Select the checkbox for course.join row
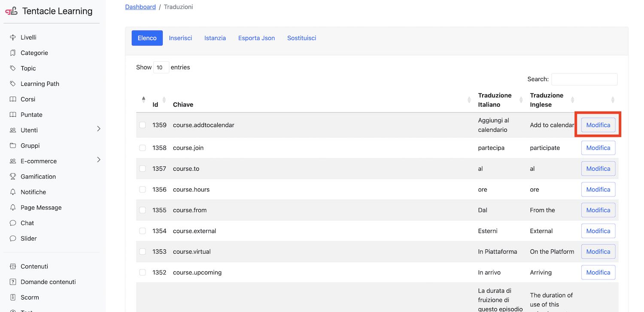The width and height of the screenshot is (644, 312). coord(143,148)
